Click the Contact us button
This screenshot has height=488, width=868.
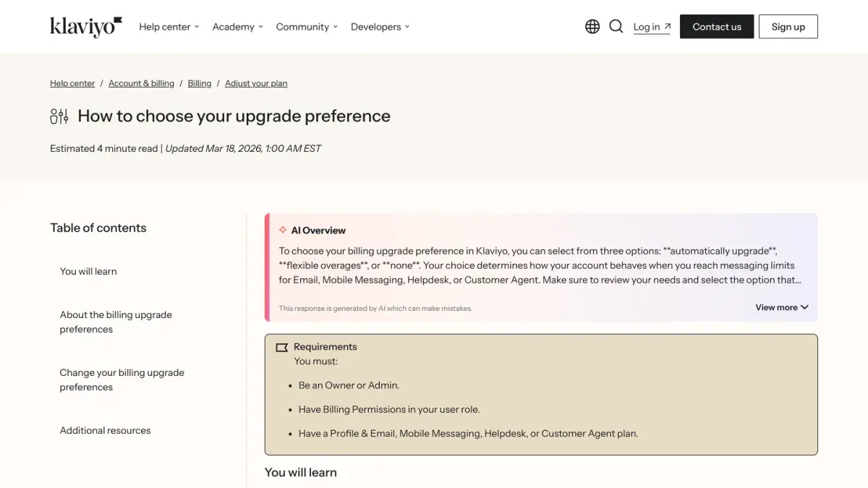pos(717,27)
